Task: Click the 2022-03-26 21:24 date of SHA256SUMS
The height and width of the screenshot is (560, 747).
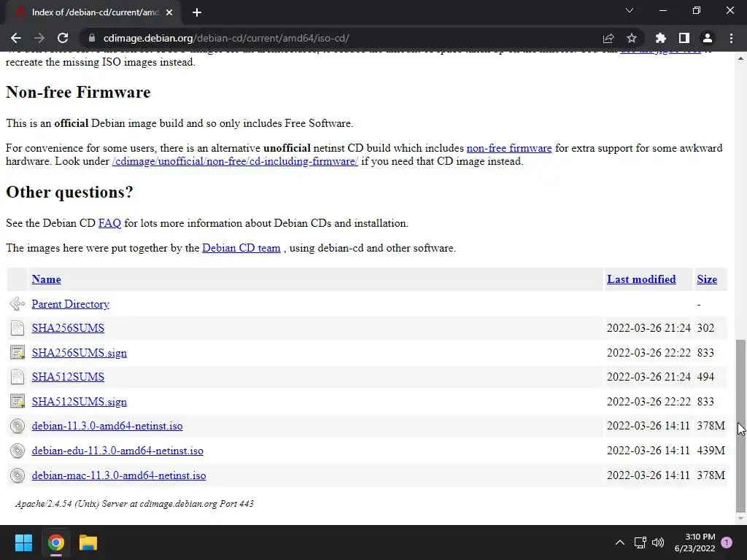Action: [649, 328]
